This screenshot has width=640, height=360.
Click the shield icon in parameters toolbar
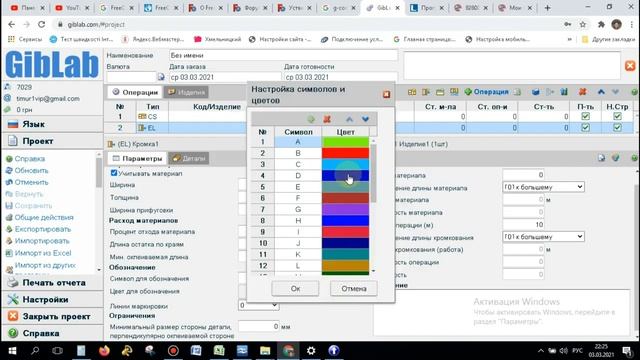point(616,158)
